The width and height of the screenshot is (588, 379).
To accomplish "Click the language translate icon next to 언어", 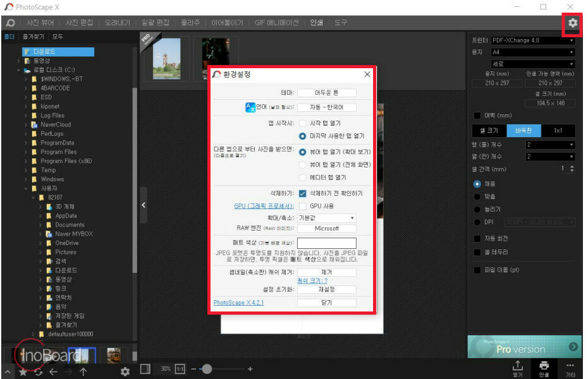I will pos(250,107).
